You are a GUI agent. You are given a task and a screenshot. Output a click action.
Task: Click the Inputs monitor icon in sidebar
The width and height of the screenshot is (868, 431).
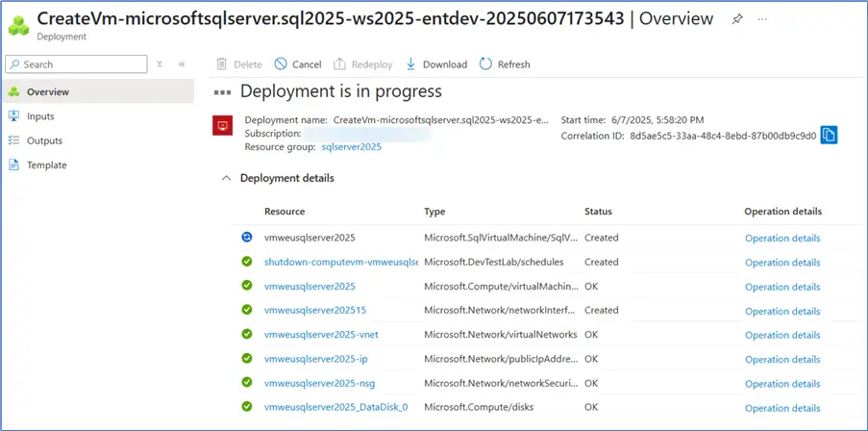click(x=13, y=115)
